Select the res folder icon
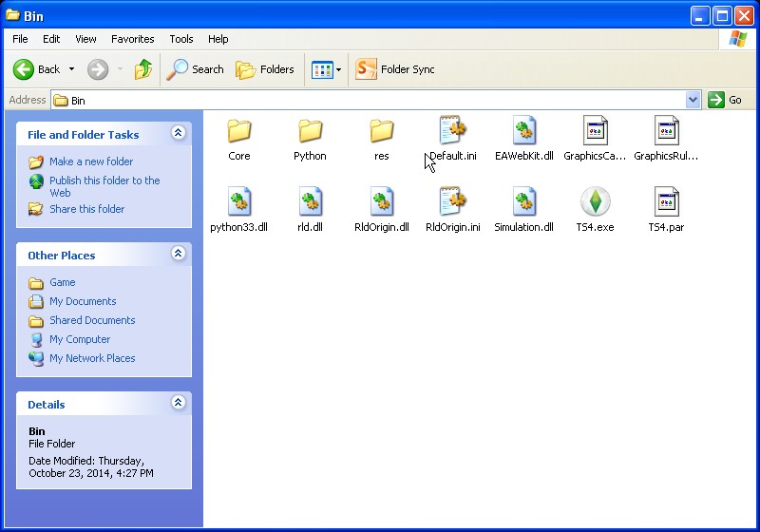This screenshot has height=532, width=760. 382,130
